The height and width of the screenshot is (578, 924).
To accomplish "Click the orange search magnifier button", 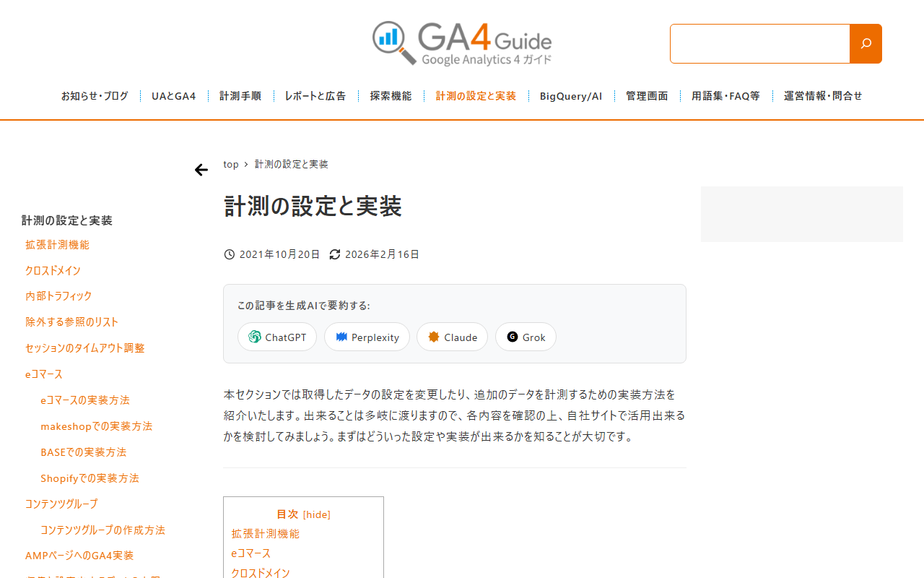I will click(x=866, y=43).
